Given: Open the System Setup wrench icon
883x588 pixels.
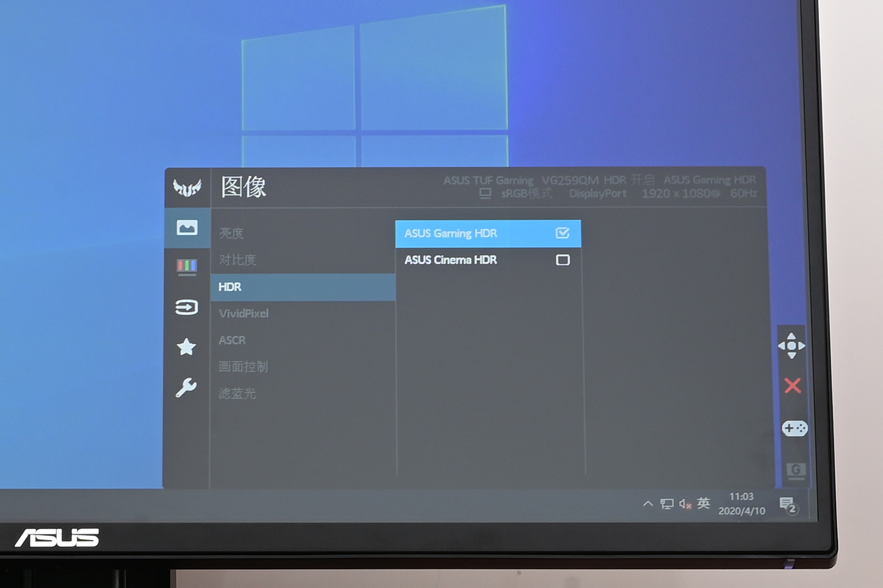Looking at the screenshot, I should 186,387.
